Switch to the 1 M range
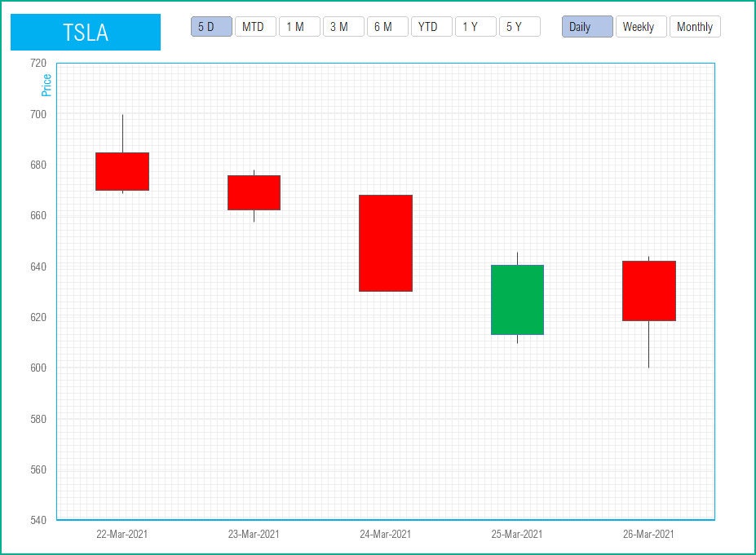 click(x=298, y=26)
